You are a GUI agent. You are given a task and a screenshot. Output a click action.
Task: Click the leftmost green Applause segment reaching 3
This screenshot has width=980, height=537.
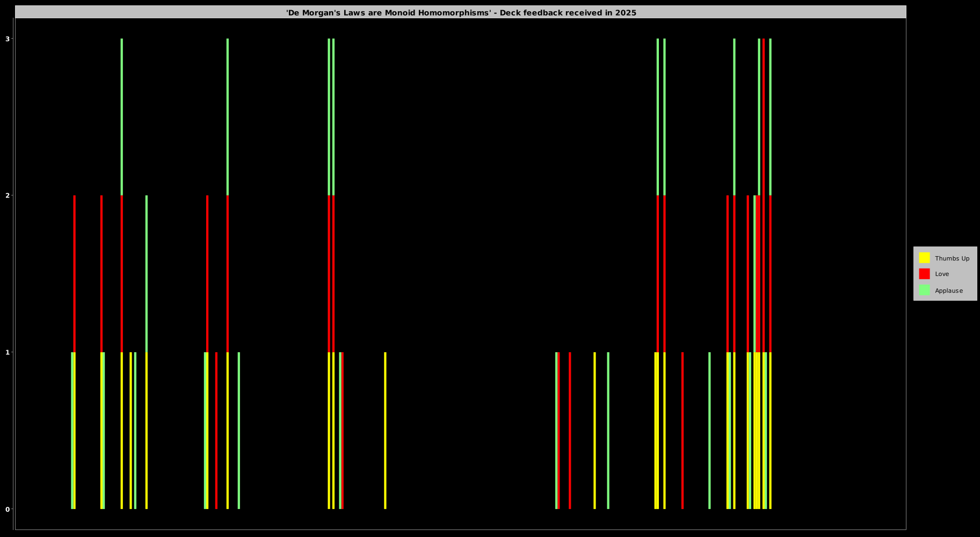[x=122, y=117]
